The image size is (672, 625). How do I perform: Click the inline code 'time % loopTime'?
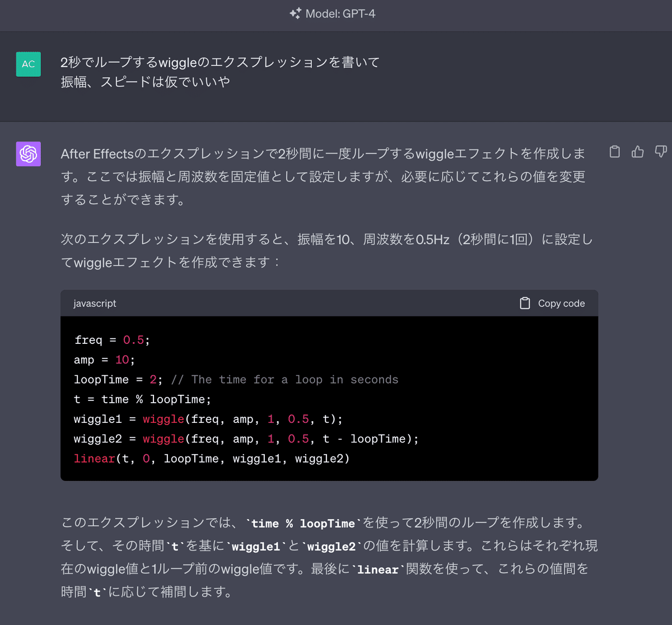coord(303,524)
